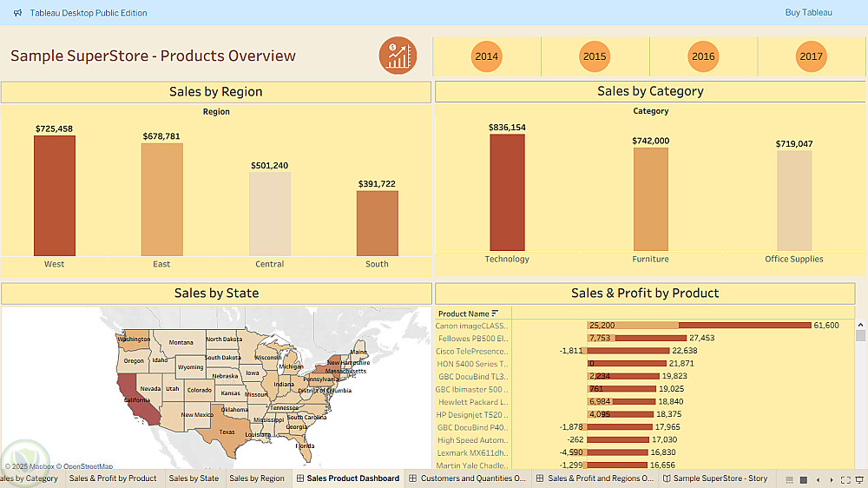Select the Office Supplies category bar

point(794,201)
